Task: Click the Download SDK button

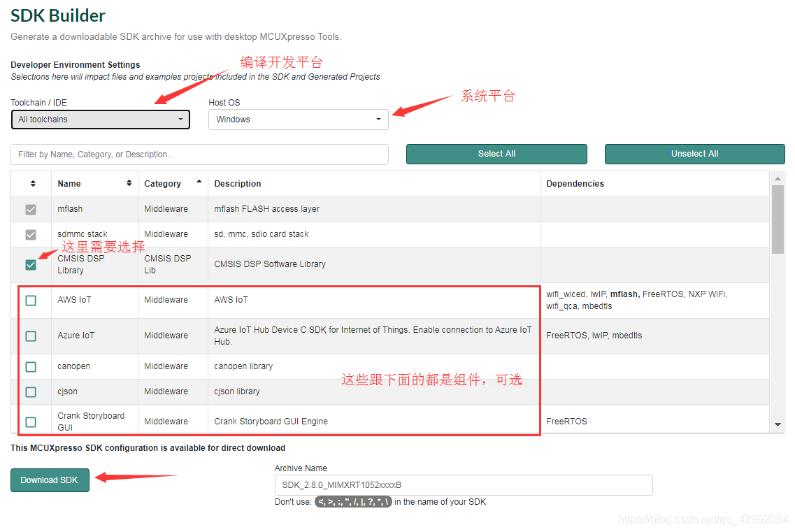Action: point(50,480)
